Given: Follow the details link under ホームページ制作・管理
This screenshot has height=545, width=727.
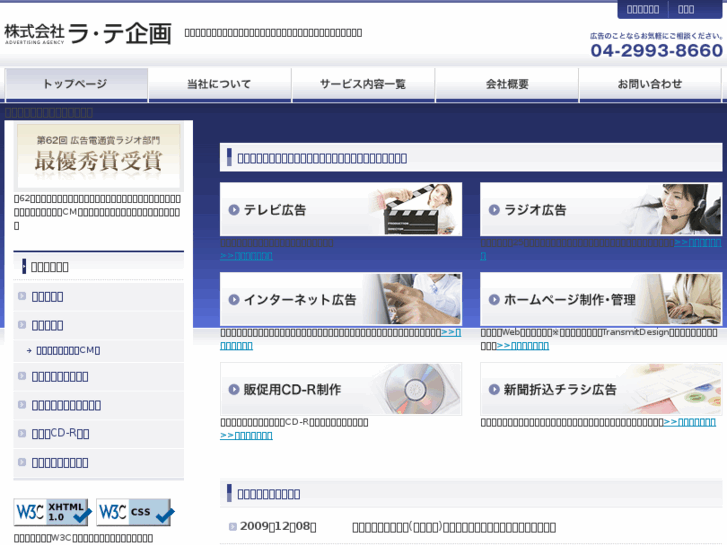Looking at the screenshot, I should [523, 346].
